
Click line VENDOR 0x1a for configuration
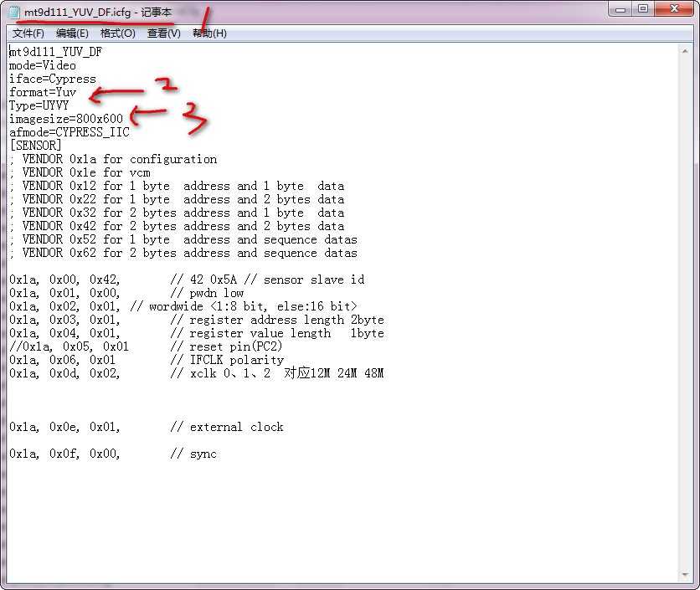pos(113,159)
